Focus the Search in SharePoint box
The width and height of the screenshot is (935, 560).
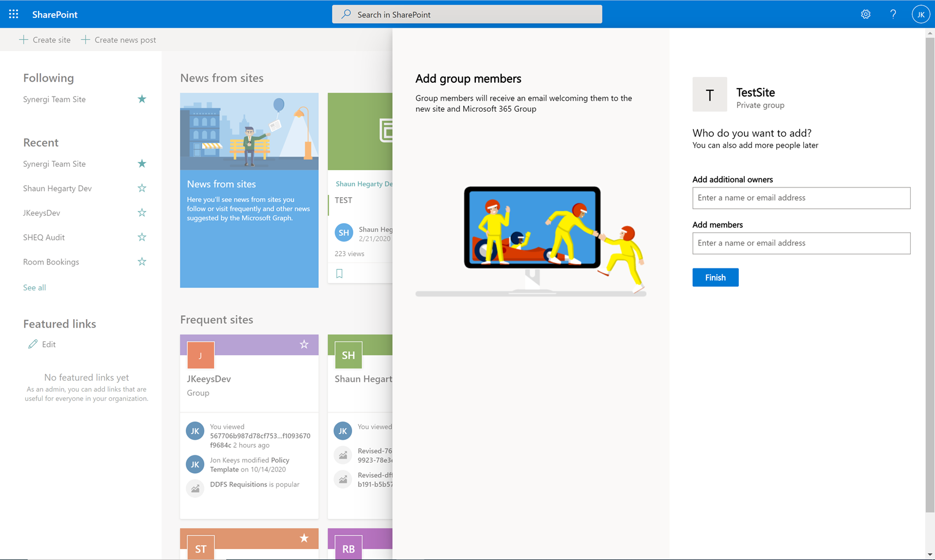click(x=467, y=14)
